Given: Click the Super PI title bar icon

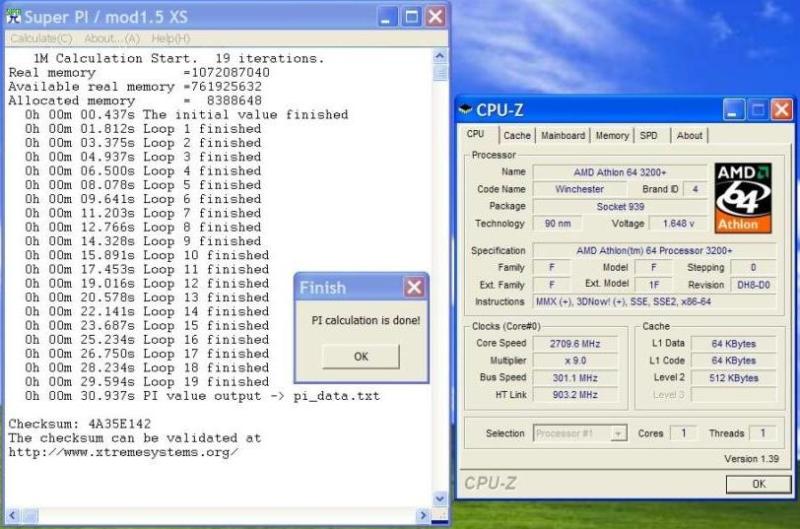Looking at the screenshot, I should [11, 16].
